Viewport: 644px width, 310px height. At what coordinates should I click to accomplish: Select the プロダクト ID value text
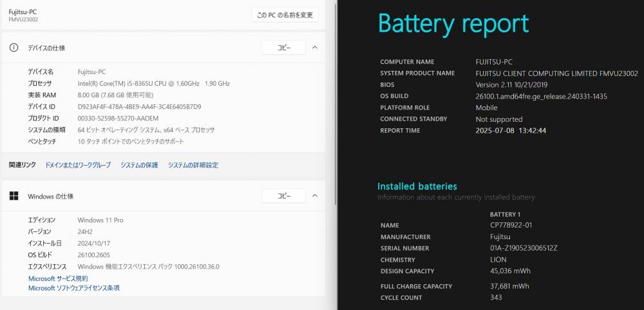pos(118,119)
